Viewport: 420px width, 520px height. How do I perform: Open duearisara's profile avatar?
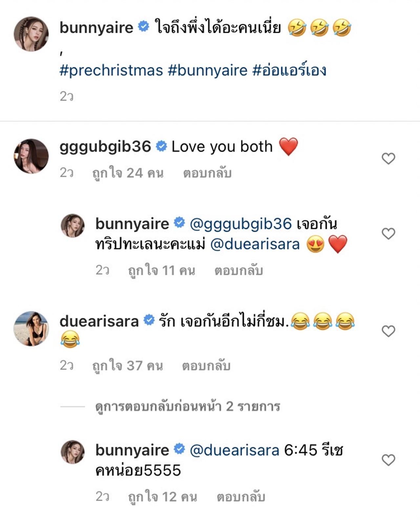31,329
